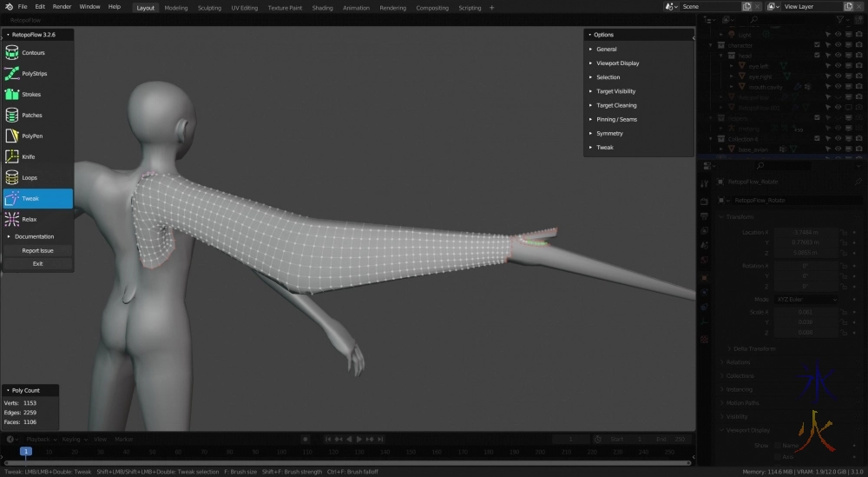
Task: Toggle exclude checkbox for character collection
Action: [x=817, y=44]
